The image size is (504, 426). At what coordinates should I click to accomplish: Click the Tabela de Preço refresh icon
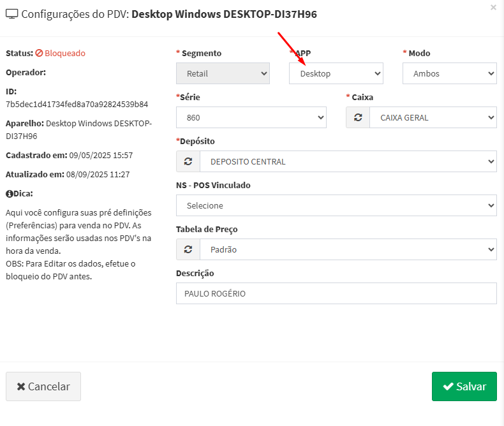[x=188, y=249]
